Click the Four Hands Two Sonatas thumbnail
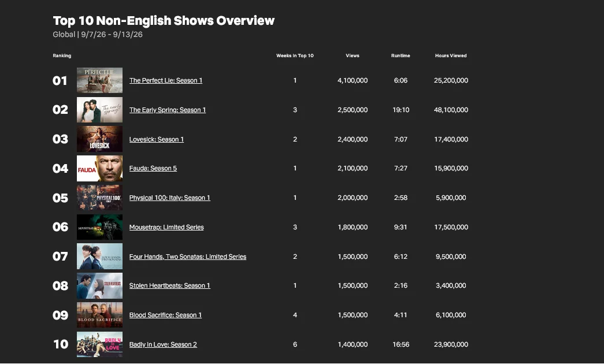The height and width of the screenshot is (364, 604). click(x=100, y=256)
